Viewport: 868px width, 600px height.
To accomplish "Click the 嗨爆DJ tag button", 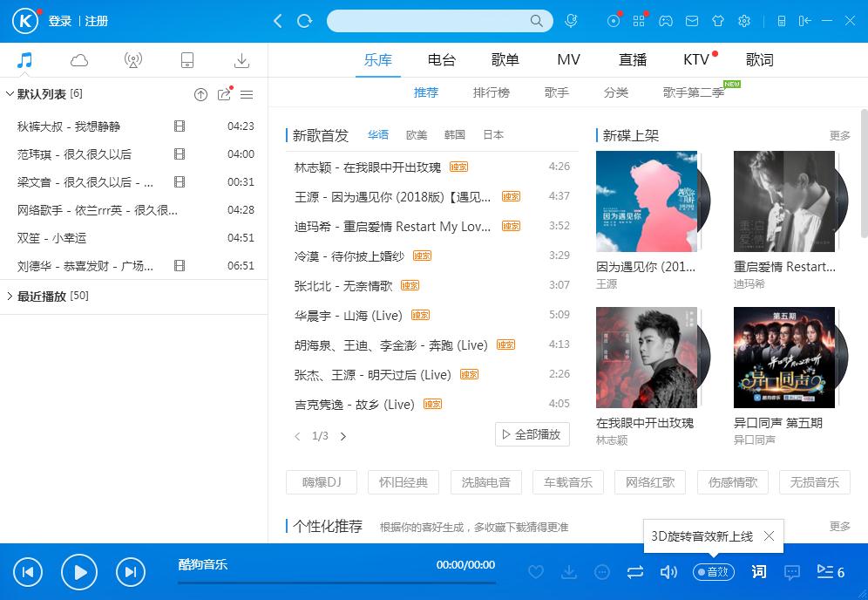I will coord(322,482).
